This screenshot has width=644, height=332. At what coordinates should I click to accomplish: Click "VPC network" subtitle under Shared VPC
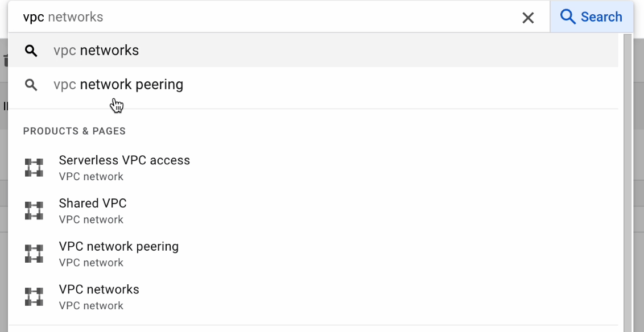[x=91, y=219]
